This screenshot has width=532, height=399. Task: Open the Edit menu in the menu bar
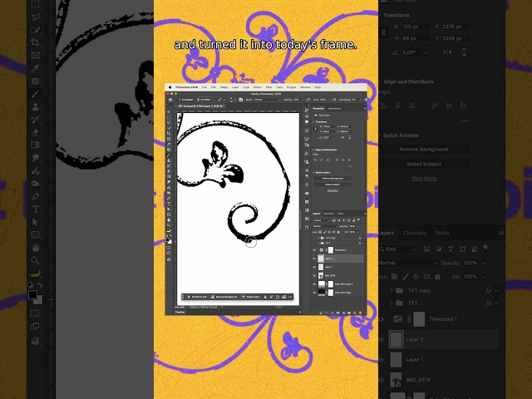(214, 87)
